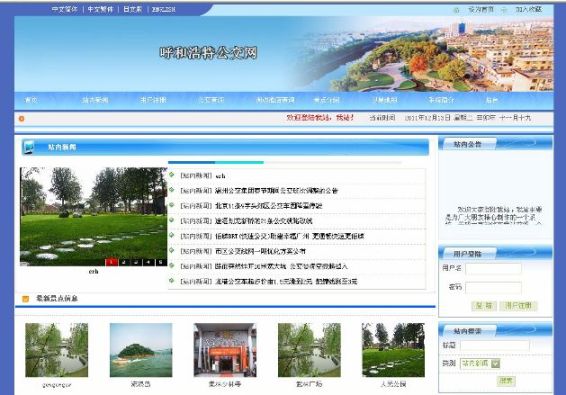Click the 密码 password input field
The image size is (566, 395).
coord(493,287)
